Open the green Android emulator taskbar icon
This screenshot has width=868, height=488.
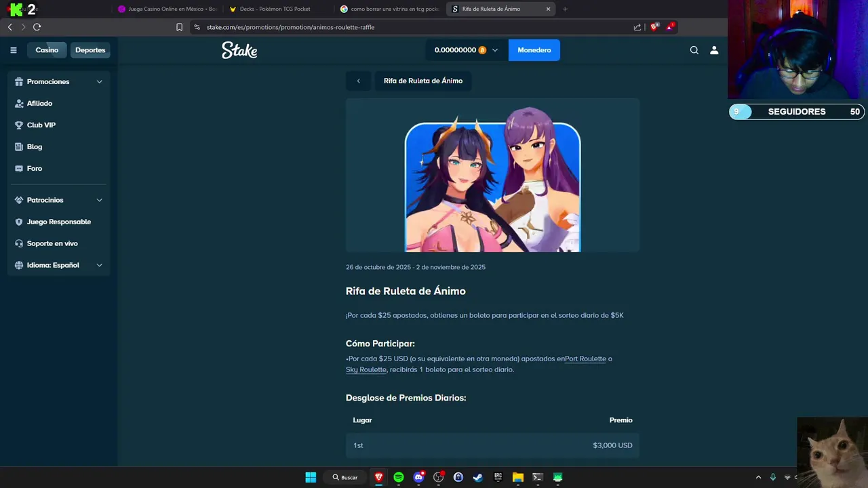(558, 477)
